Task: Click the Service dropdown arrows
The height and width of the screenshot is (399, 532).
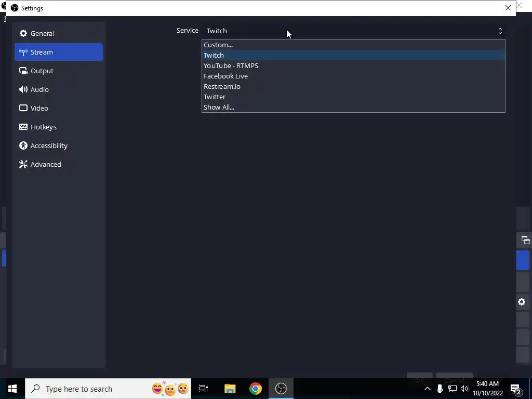Action: [x=500, y=31]
